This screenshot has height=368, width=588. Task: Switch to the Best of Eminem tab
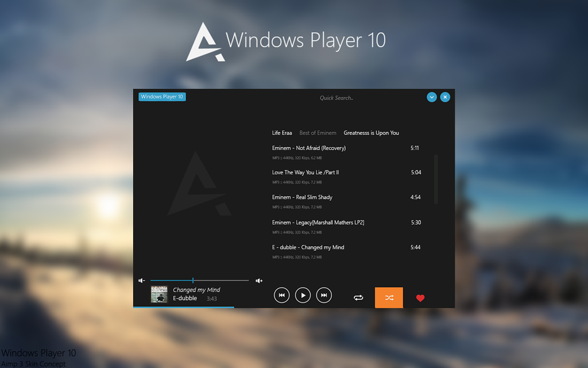pos(318,133)
